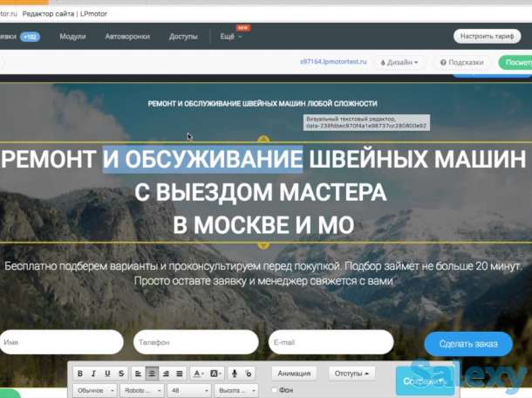The width and height of the screenshot is (532, 398).
Task: Click the E-mail input field
Action: 331,342
